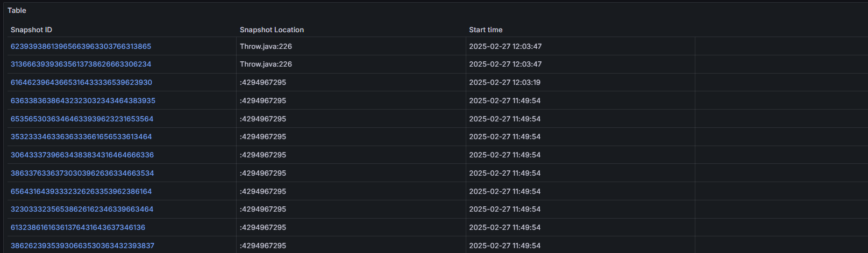868x253 pixels.
Task: Click location cell for snapshot 6164623964
Action: 263,83
